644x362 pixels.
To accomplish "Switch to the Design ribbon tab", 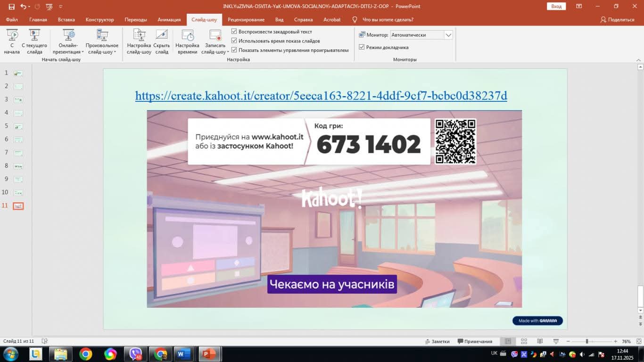I will (99, 20).
